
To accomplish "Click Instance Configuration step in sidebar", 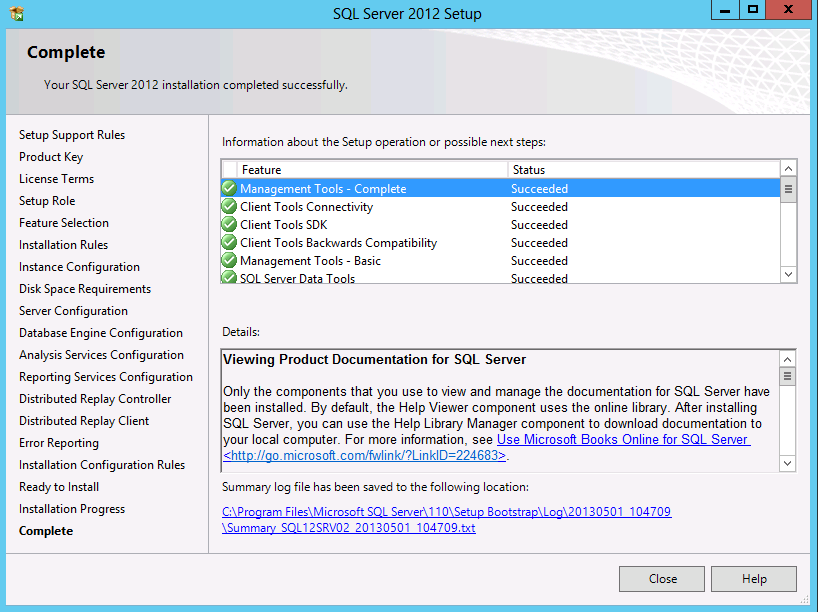I will click(x=79, y=267).
